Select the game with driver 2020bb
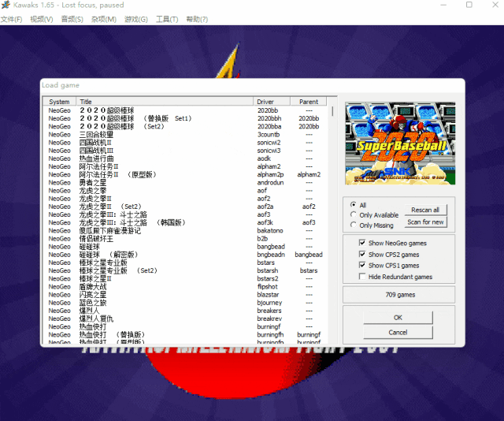The image size is (504, 421). pyautogui.click(x=185, y=110)
